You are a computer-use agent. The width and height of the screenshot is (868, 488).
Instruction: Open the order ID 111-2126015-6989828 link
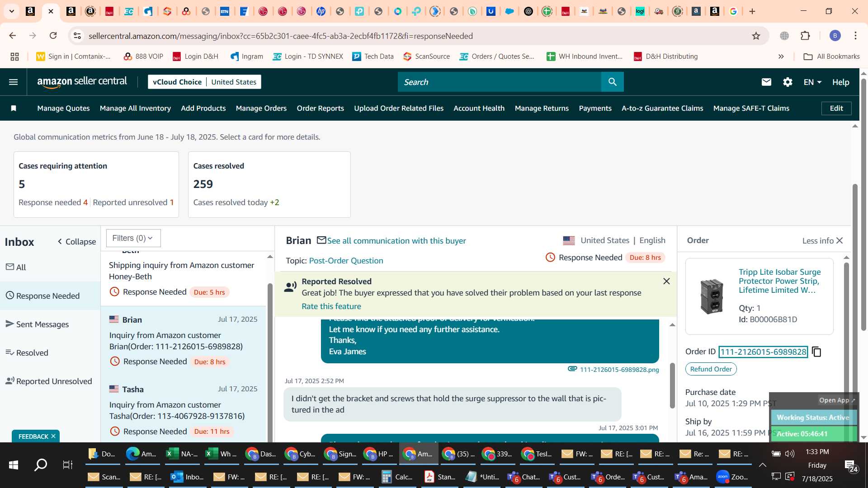tap(763, 352)
